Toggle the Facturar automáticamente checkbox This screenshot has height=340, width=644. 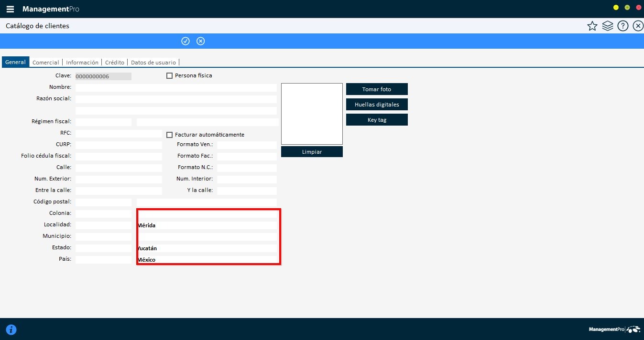[169, 135]
